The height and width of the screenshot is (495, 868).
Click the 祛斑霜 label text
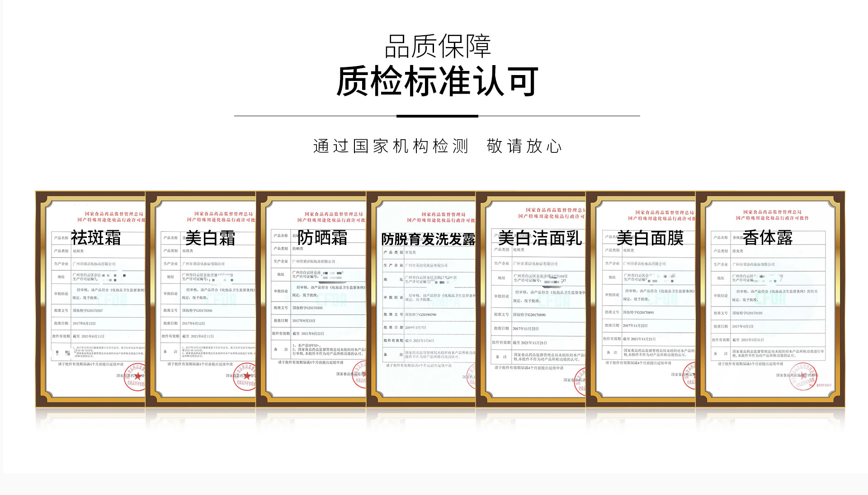[x=96, y=238]
